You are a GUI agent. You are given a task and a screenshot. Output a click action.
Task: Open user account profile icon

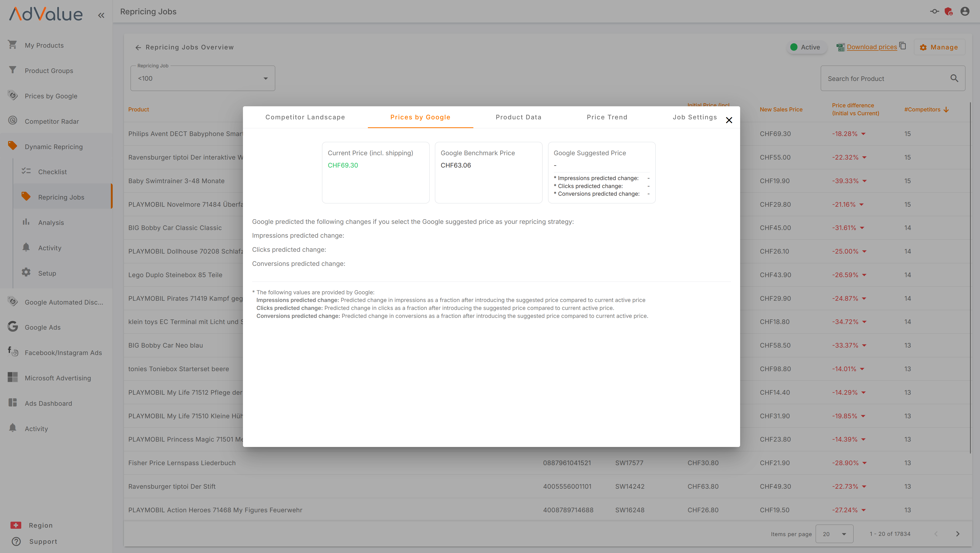[965, 12]
